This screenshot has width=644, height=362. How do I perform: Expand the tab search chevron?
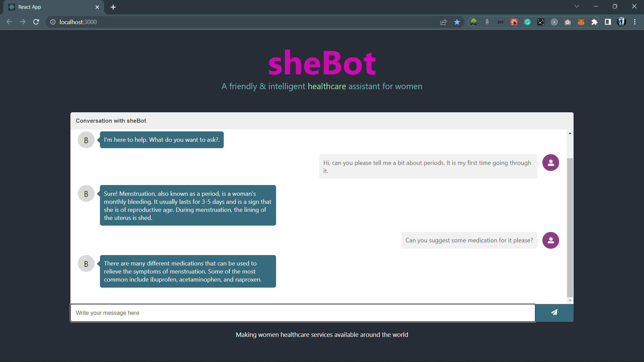coord(577,6)
